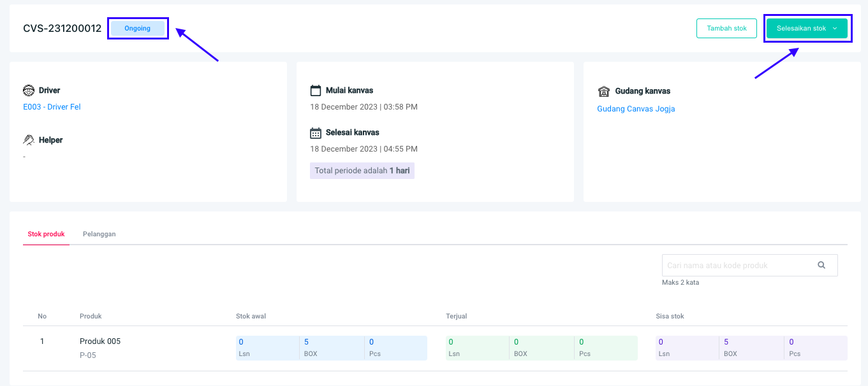Click the Gudang kanvas warehouse icon

point(603,91)
